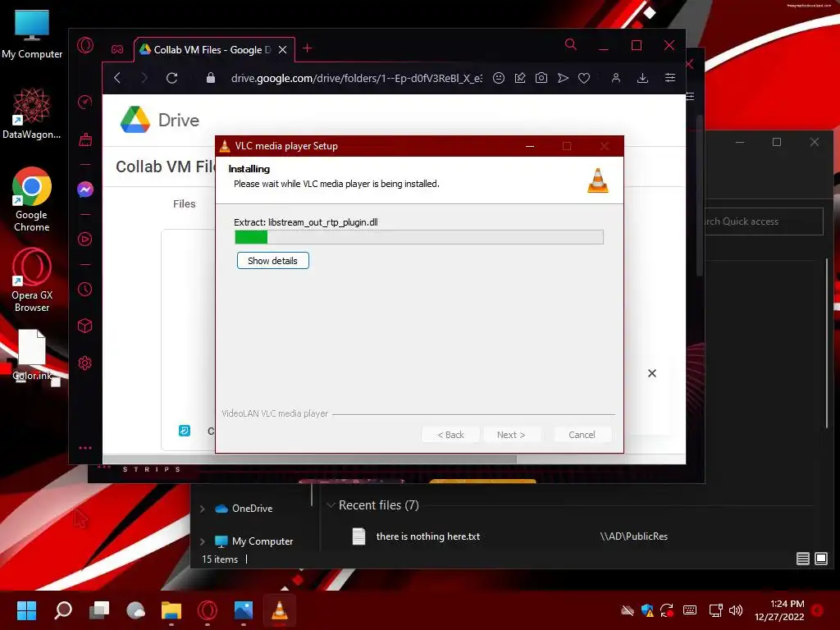Open Messenger icon in Opera sidebar
Screen dimensions: 840x630
[85, 189]
